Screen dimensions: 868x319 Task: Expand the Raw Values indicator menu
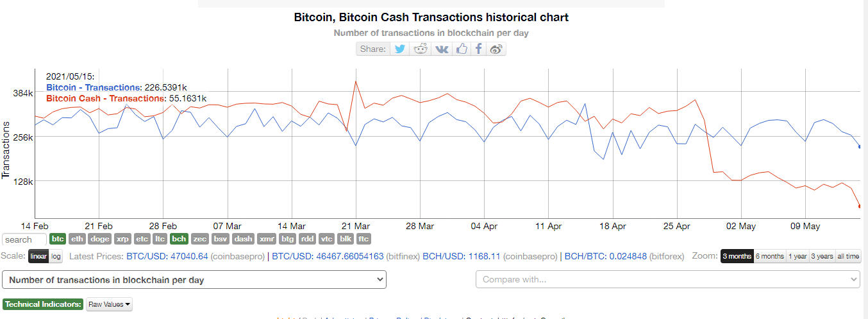[x=109, y=304]
